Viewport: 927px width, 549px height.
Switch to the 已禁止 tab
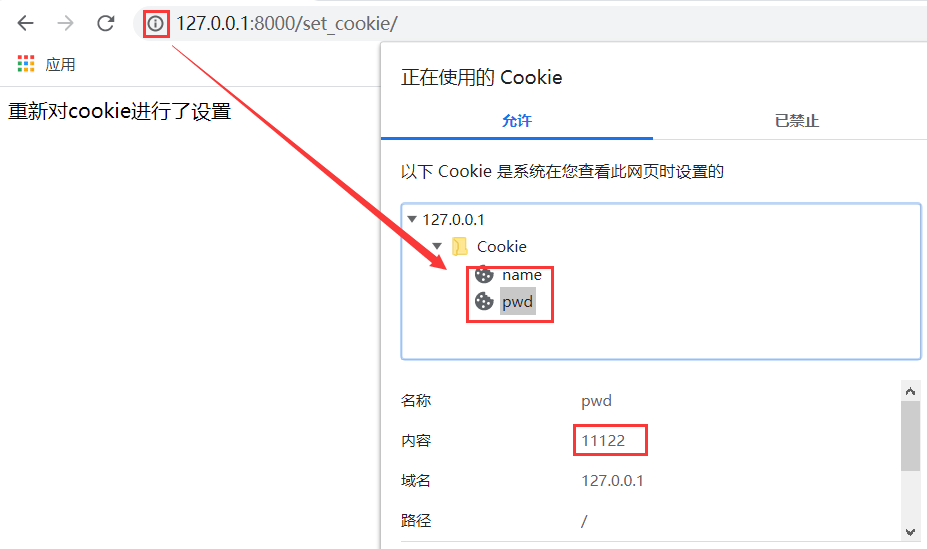click(x=796, y=121)
